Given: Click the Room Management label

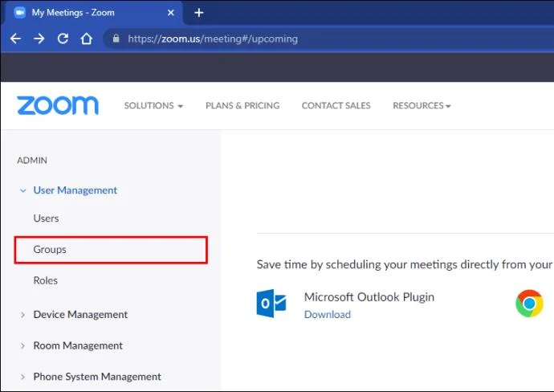Looking at the screenshot, I should (x=78, y=345).
